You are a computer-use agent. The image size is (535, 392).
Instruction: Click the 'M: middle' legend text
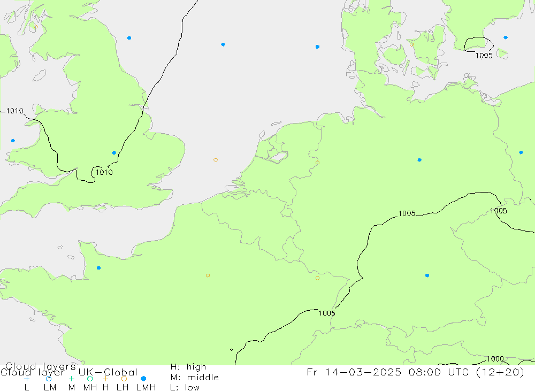195,378
